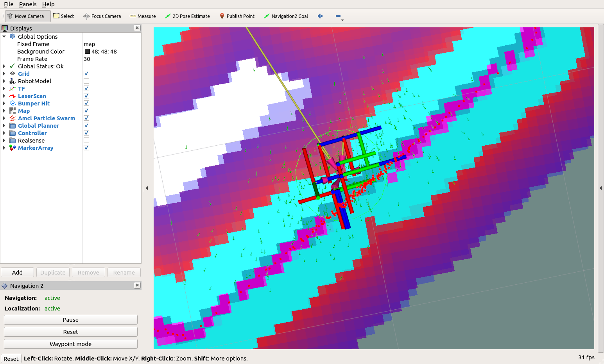Enable the RobotModel display

click(x=86, y=81)
